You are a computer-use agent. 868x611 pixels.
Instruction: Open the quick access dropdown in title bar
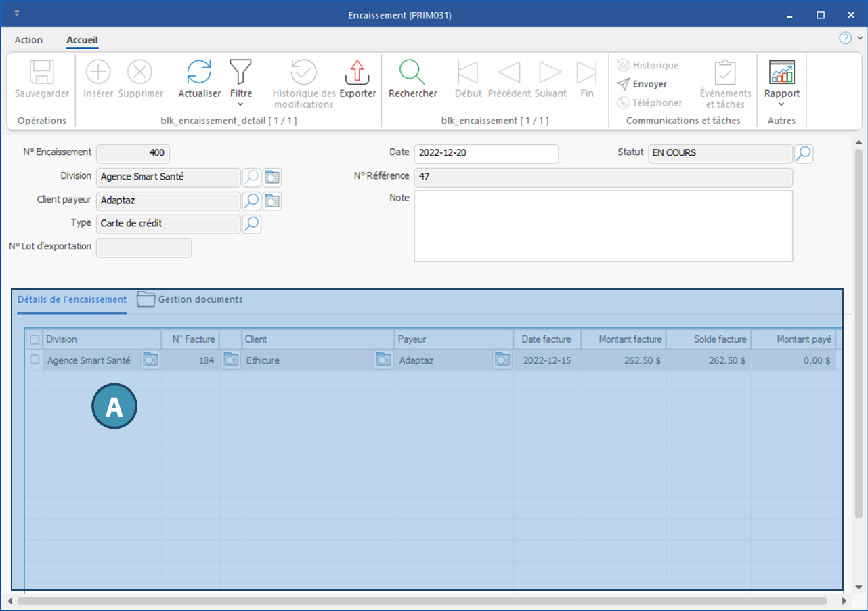pos(16,14)
